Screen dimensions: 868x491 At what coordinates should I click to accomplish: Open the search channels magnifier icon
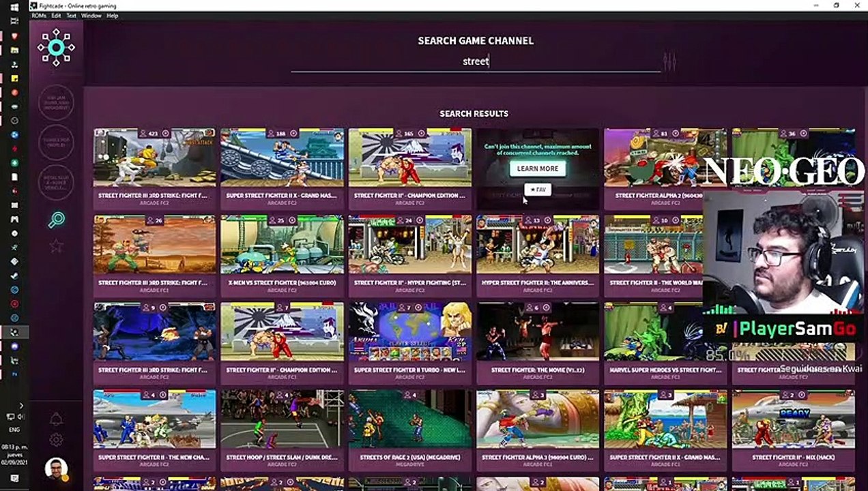click(x=56, y=220)
